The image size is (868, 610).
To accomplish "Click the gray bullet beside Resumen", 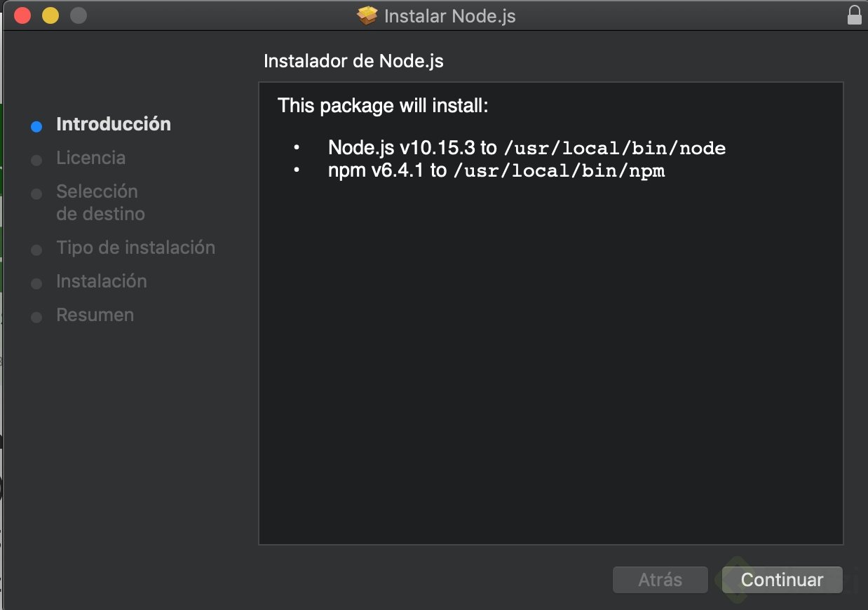I will pos(37,318).
